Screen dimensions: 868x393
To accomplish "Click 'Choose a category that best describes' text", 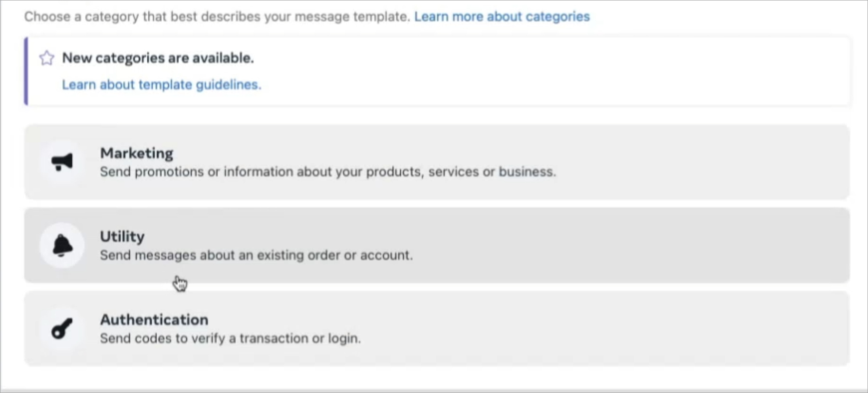I will pyautogui.click(x=217, y=17).
